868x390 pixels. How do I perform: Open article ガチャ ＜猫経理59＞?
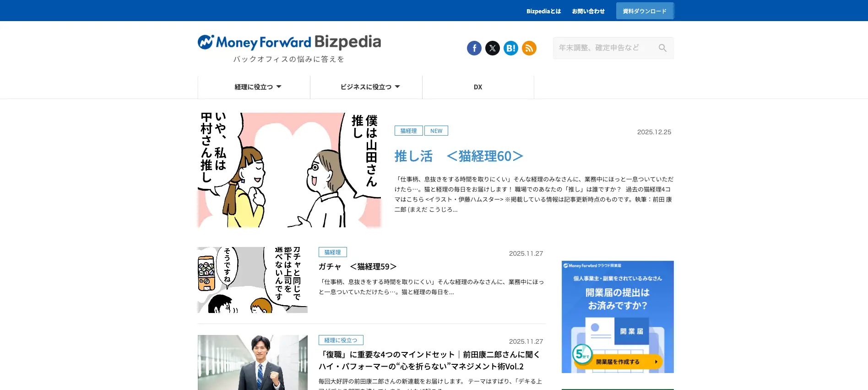358,267
